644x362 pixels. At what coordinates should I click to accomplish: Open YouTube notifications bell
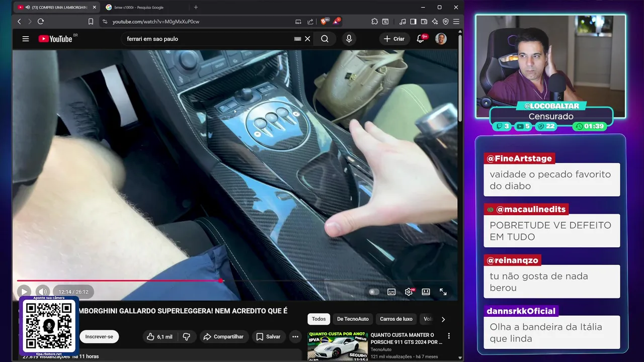pyautogui.click(x=421, y=39)
